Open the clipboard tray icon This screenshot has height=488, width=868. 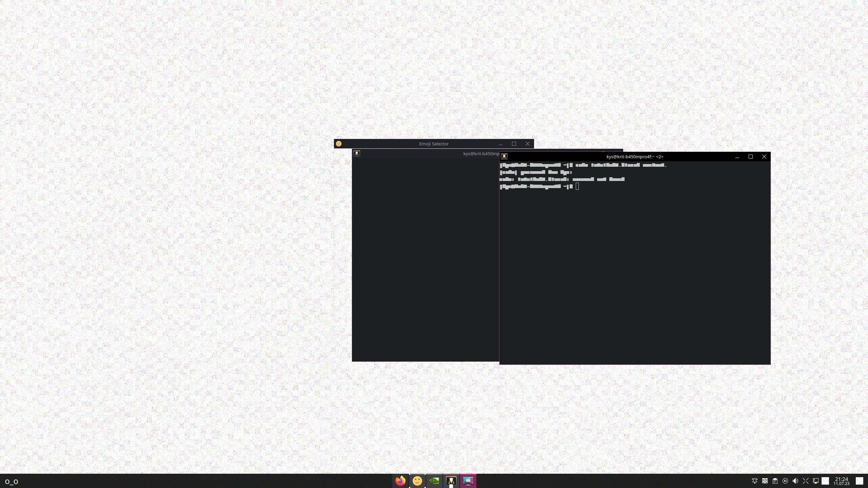pyautogui.click(x=775, y=481)
